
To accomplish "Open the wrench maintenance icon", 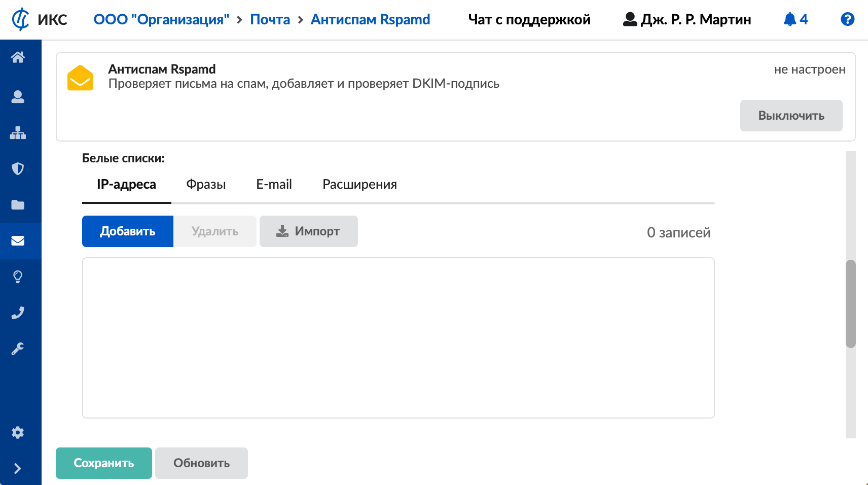I will pyautogui.click(x=18, y=349).
